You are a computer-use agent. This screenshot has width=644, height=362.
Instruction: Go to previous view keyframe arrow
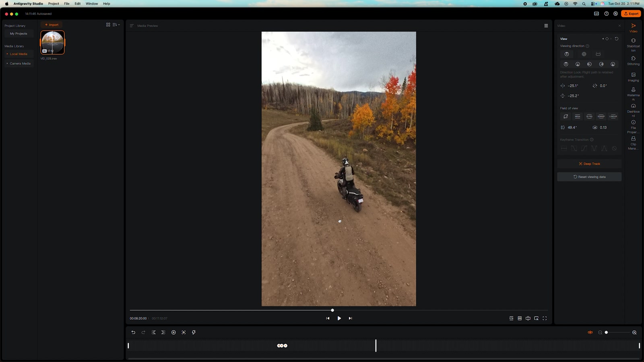603,39
